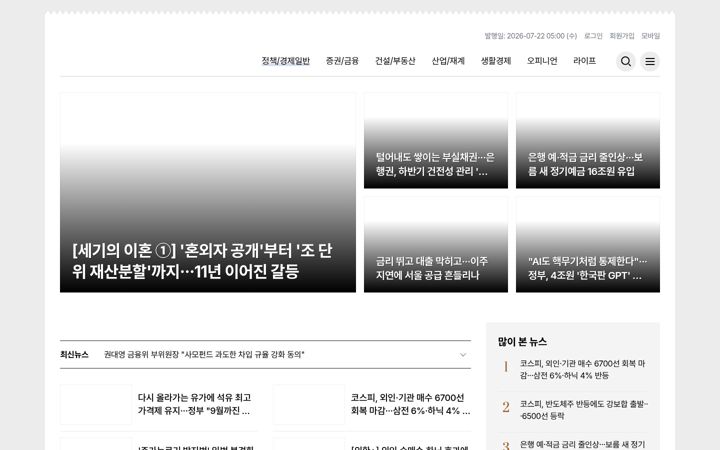Viewport: 720px width, 450px height.
Task: Select 건설/부동산 in navigation
Action: 395,61
